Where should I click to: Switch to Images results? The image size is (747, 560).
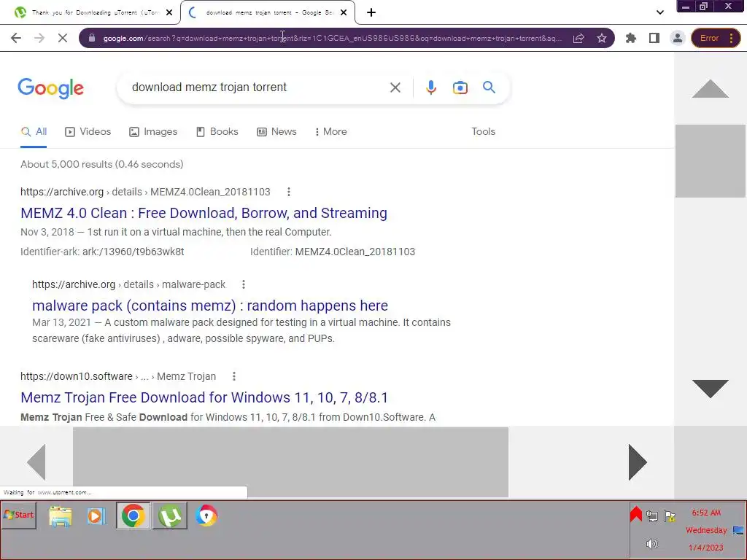[x=153, y=131]
